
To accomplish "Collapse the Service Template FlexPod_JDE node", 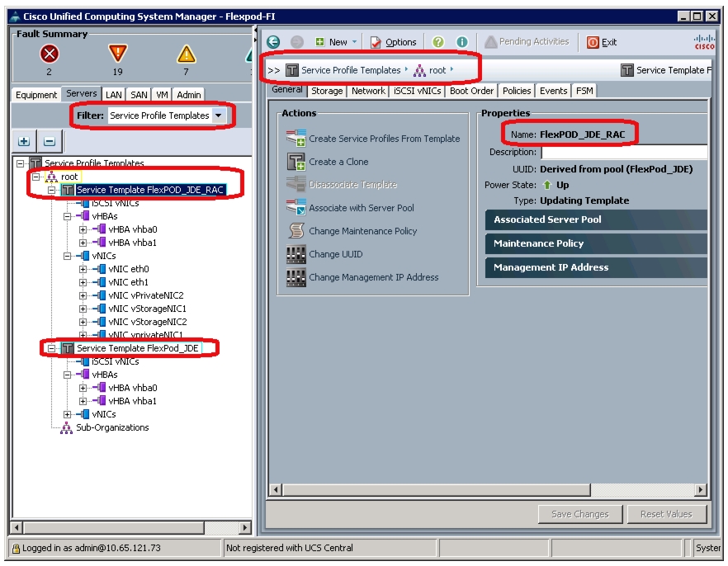I will click(51, 348).
